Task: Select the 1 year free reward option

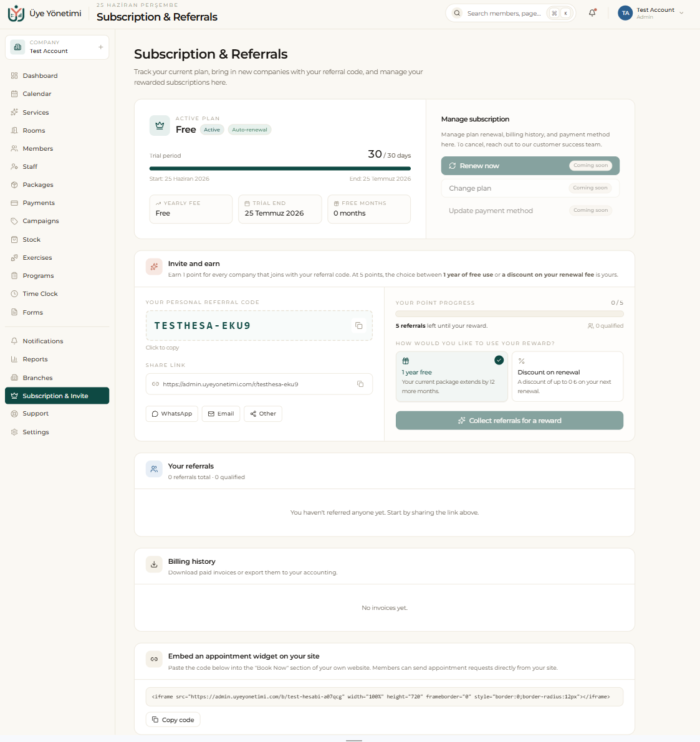Action: coord(451,377)
